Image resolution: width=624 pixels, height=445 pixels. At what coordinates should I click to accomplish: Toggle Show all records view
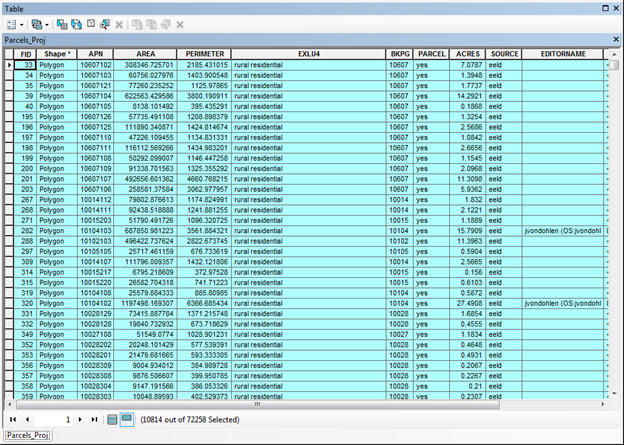point(113,420)
